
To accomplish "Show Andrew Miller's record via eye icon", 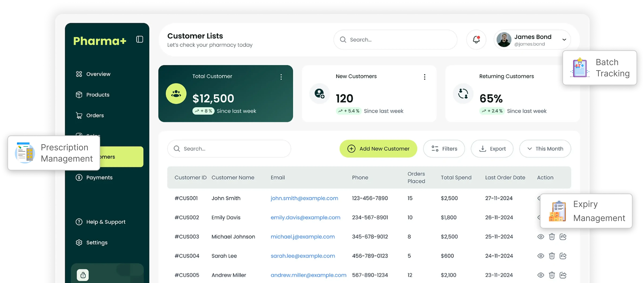I will [541, 275].
